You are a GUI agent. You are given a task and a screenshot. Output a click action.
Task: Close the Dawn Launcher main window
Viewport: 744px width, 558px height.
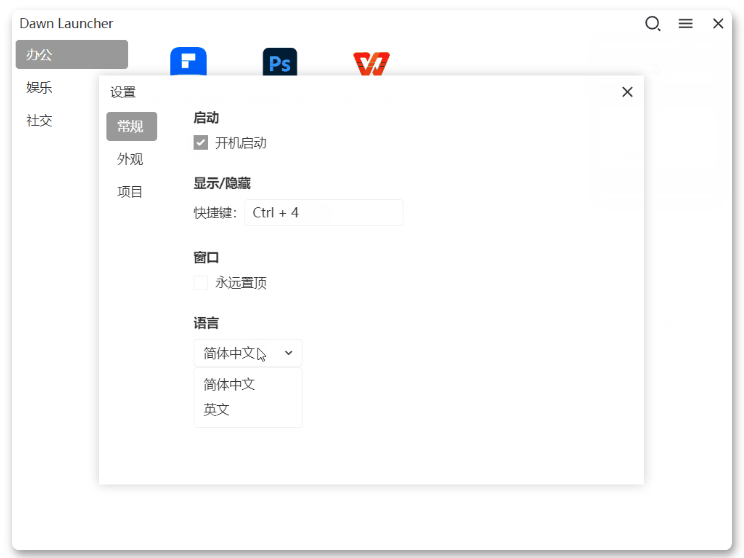[718, 24]
